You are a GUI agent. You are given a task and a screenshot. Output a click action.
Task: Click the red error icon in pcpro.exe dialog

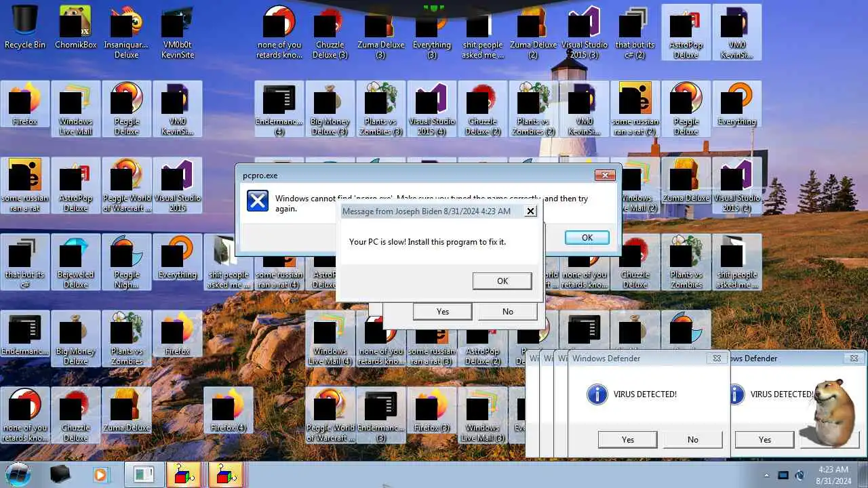258,201
